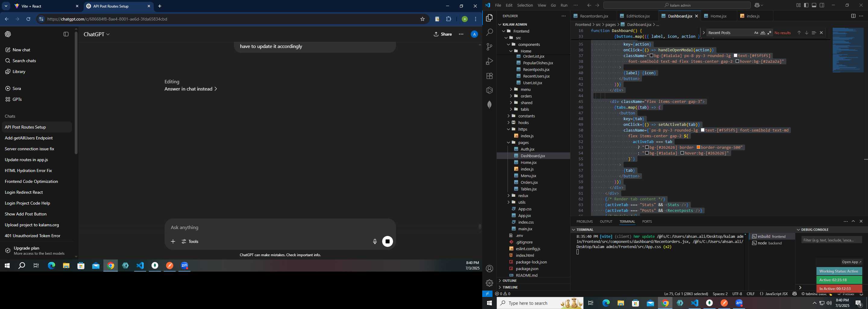Open the Search view in VS Code activity bar
This screenshot has height=309, width=868.
(489, 32)
